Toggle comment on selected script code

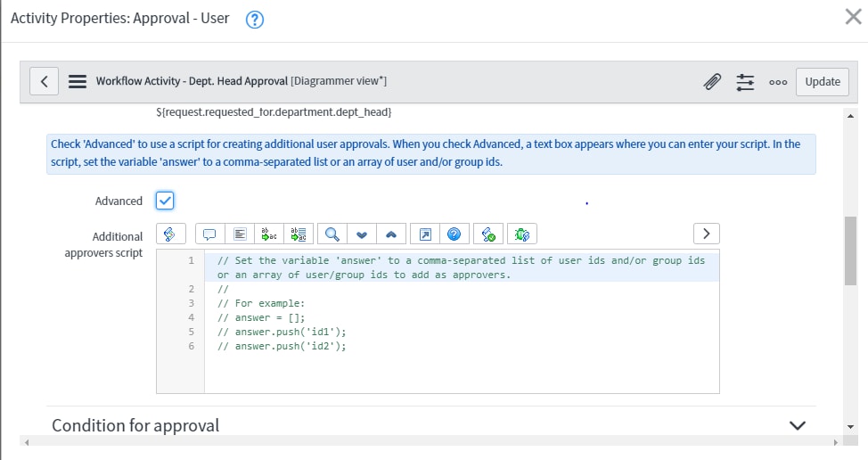click(209, 234)
